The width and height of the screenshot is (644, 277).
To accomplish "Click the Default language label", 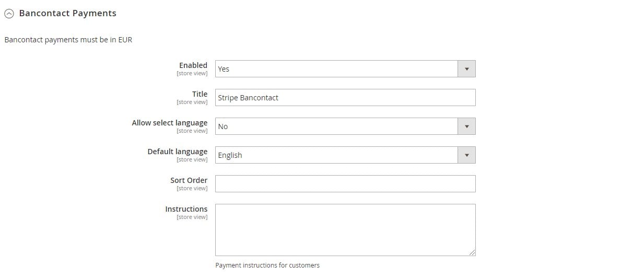I will coord(178,152).
